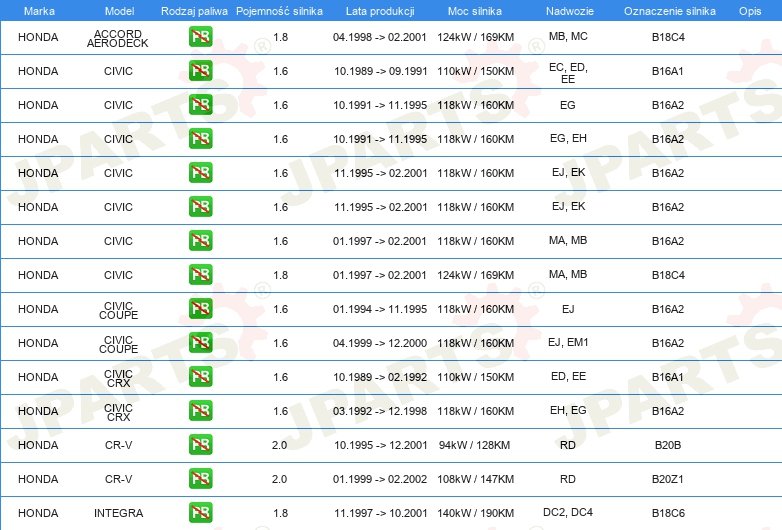Select the 1.8 capacity cell in the INTEGRA row
Image resolution: width=782 pixels, height=530 pixels.
(280, 513)
